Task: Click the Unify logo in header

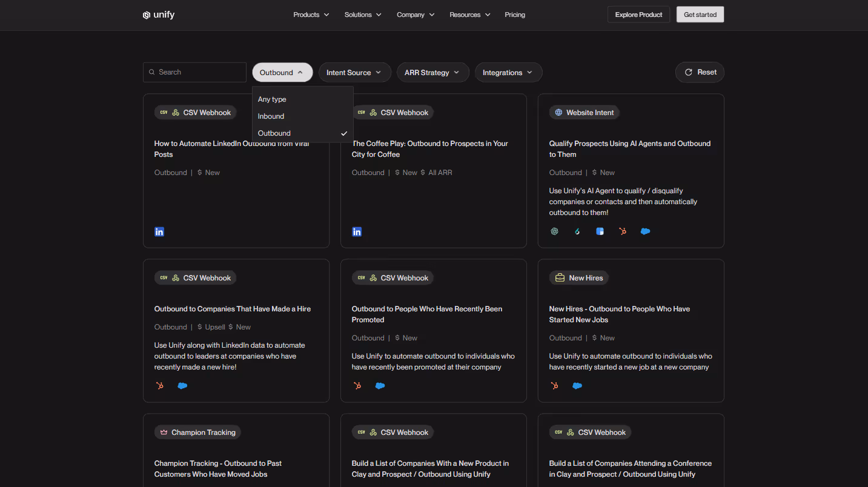Action: pyautogui.click(x=159, y=15)
